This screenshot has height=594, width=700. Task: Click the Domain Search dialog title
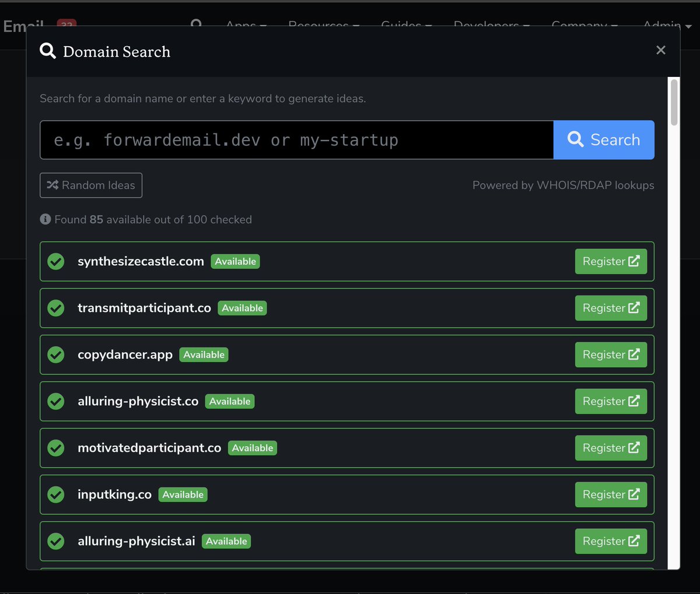click(117, 51)
